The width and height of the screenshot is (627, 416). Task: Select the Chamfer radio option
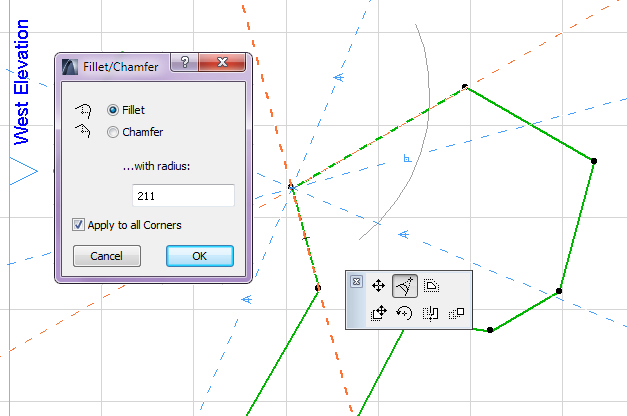[113, 132]
